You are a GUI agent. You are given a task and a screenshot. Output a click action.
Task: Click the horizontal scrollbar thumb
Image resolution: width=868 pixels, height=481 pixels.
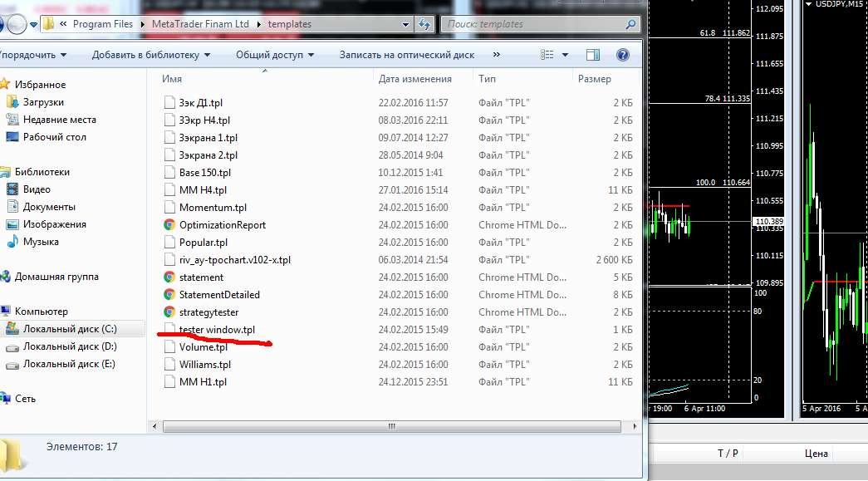coord(392,426)
